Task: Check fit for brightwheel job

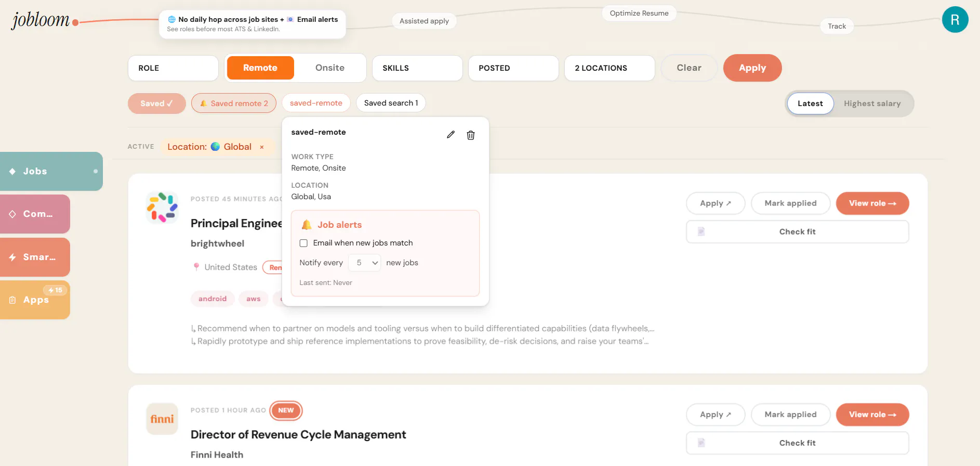Action: click(798, 232)
